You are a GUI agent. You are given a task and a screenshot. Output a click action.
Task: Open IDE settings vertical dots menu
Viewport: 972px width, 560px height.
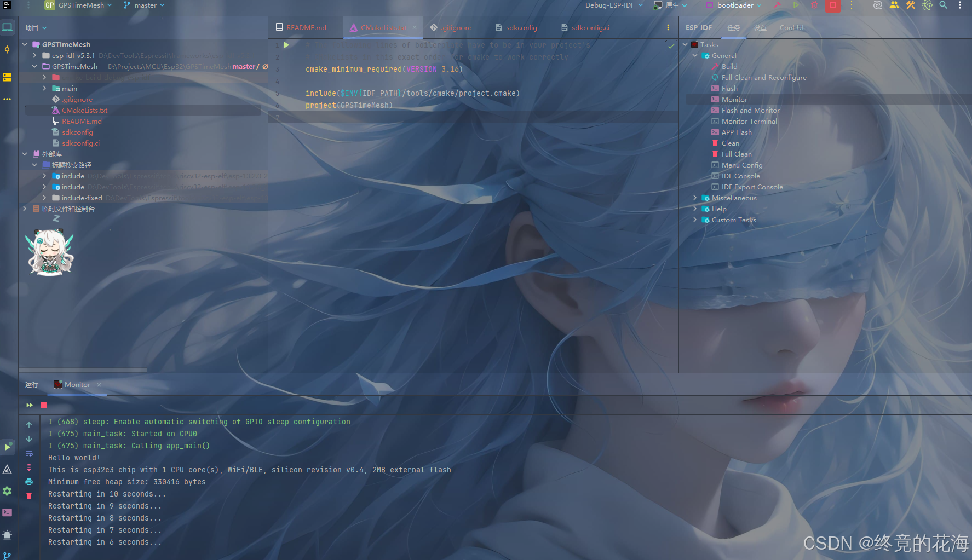[960, 5]
